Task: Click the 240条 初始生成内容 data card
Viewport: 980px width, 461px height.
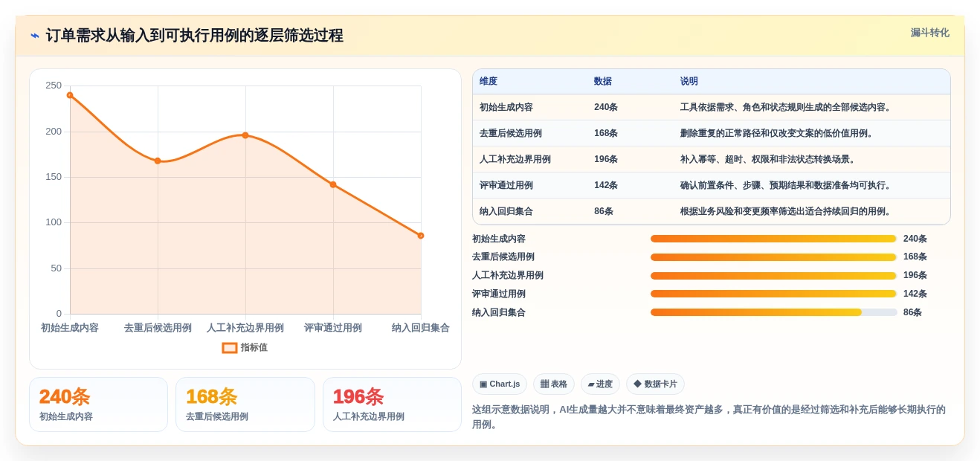Action: (x=98, y=404)
